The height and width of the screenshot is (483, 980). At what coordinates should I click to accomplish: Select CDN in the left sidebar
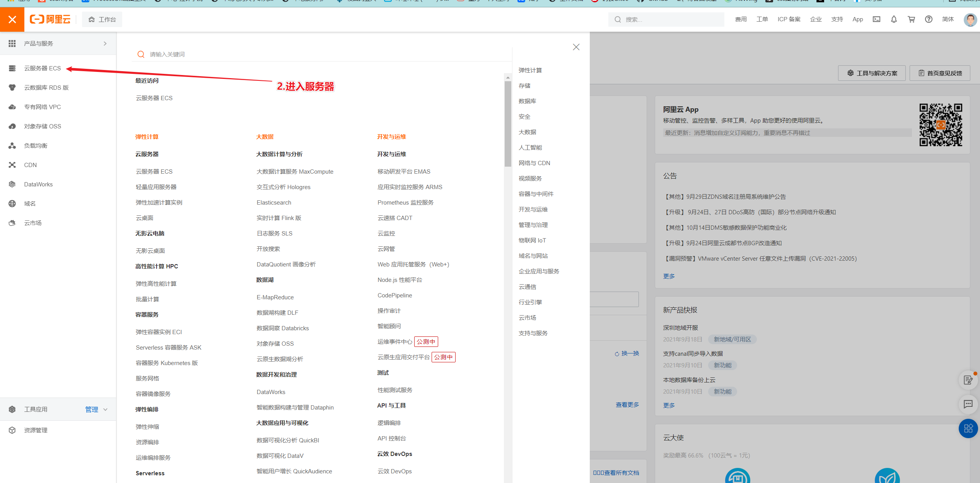point(30,165)
